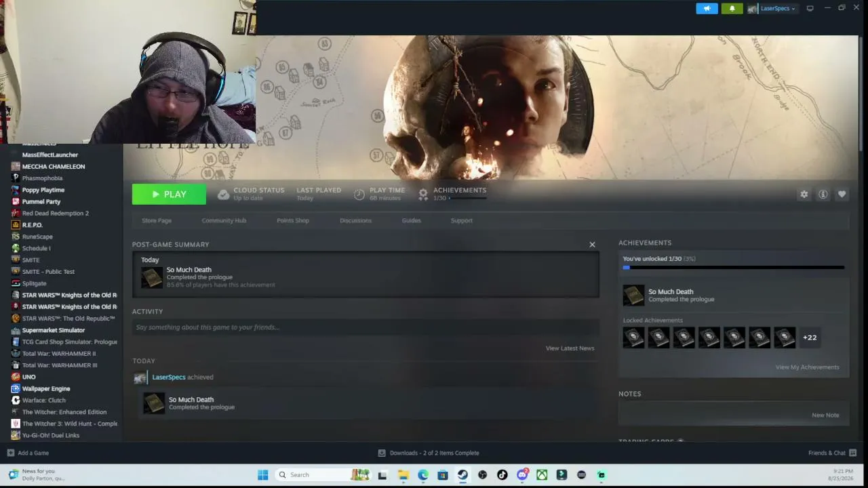
Task: Open the News widget on the taskbar
Action: click(x=37, y=474)
